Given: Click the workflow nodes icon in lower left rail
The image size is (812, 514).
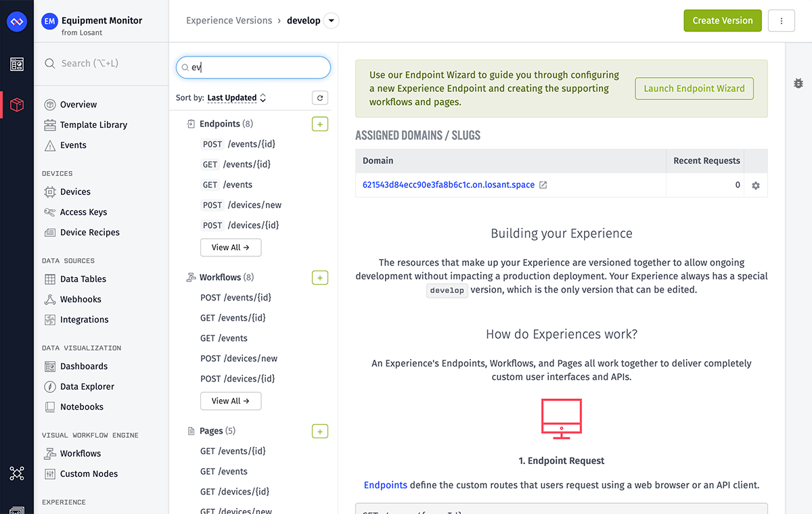Looking at the screenshot, I should [17, 473].
